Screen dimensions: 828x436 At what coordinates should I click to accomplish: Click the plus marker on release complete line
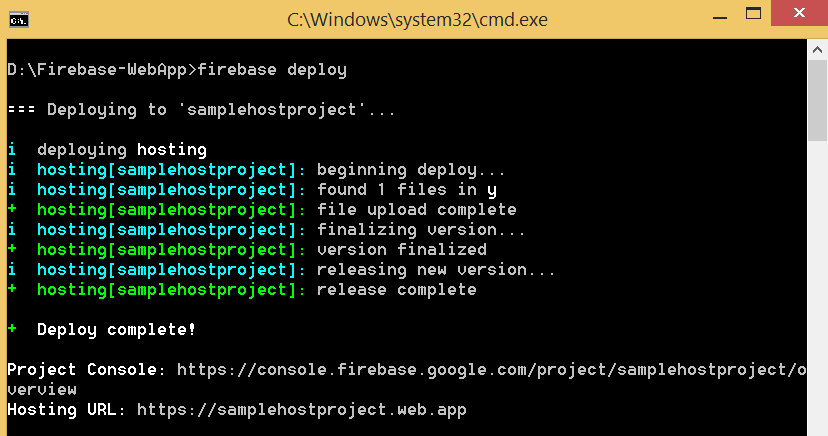click(x=12, y=290)
